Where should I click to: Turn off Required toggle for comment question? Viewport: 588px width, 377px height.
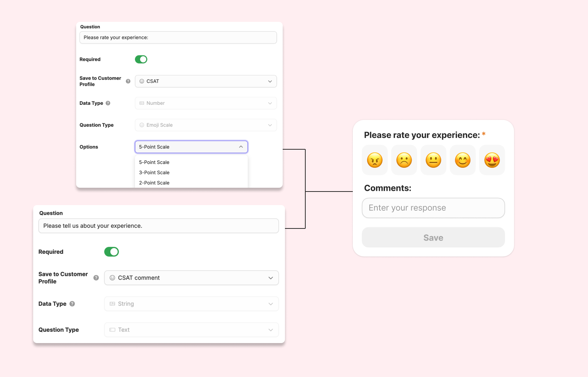(112, 252)
